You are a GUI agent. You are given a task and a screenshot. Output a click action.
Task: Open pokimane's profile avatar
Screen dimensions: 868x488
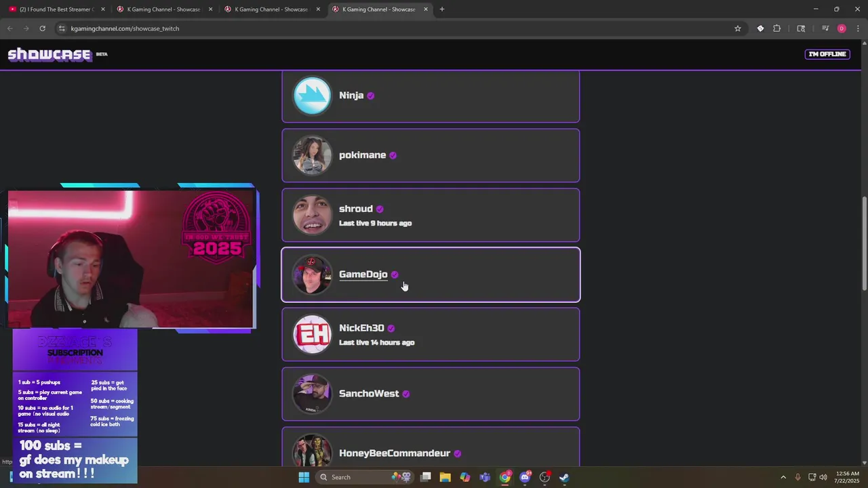(x=312, y=155)
